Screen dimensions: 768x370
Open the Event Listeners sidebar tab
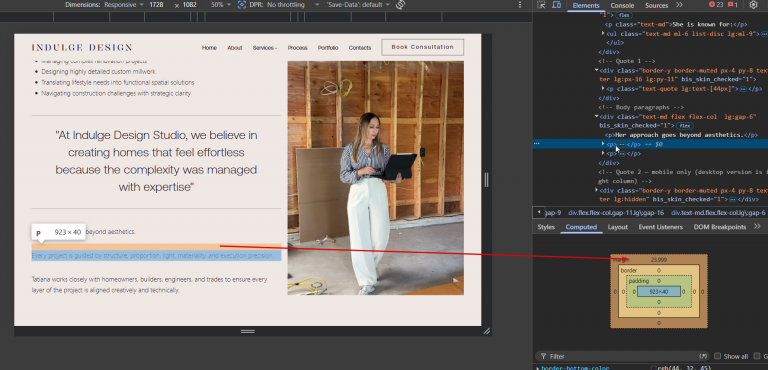[x=660, y=227]
